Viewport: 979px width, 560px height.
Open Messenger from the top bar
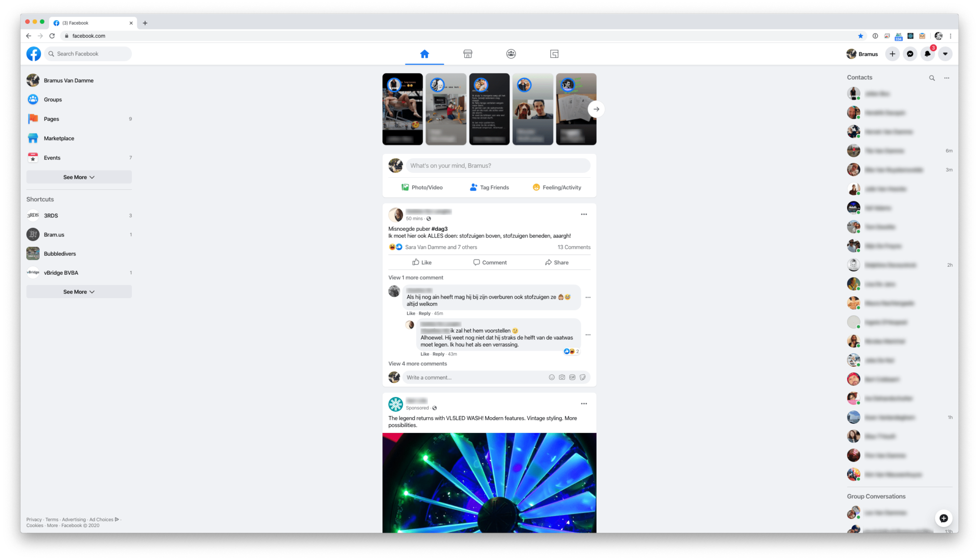pyautogui.click(x=910, y=54)
